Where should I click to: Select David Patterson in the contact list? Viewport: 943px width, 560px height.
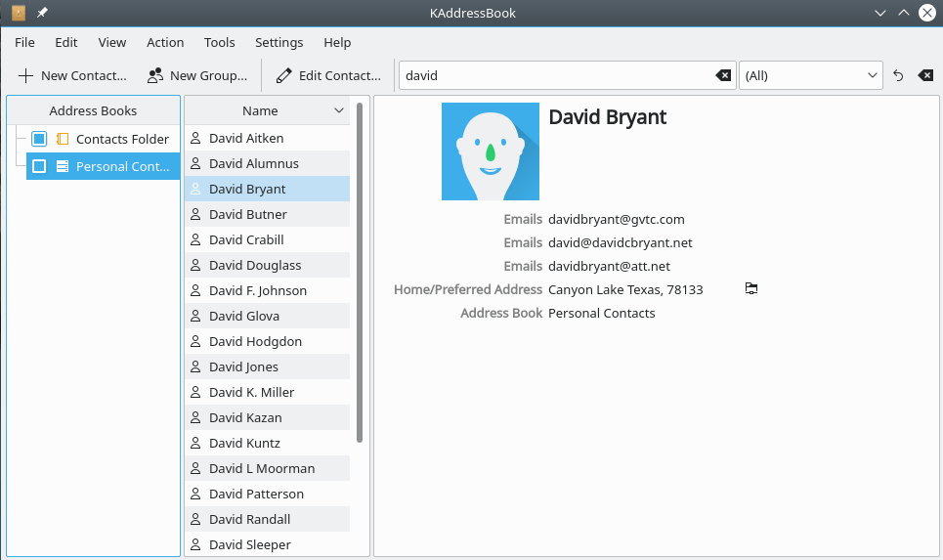[x=267, y=494]
